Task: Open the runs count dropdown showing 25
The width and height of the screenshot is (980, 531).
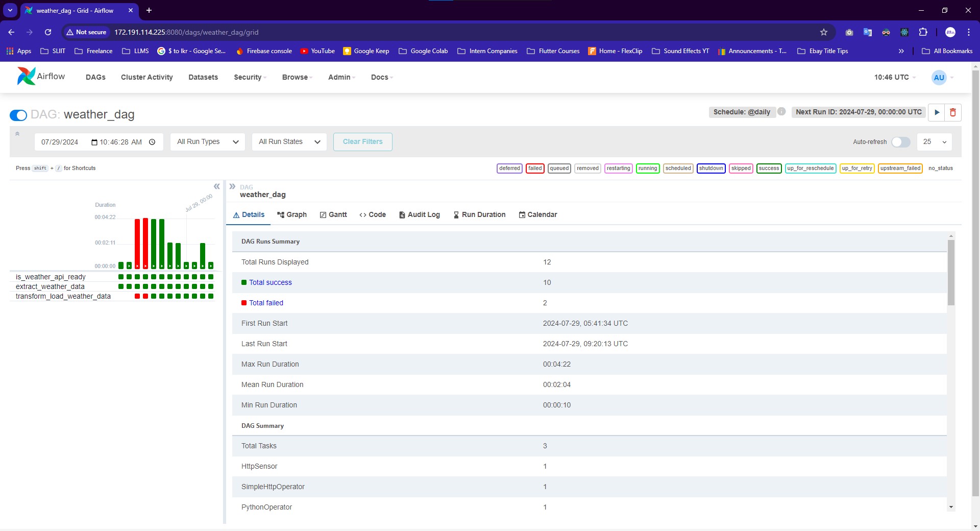Action: pos(935,142)
